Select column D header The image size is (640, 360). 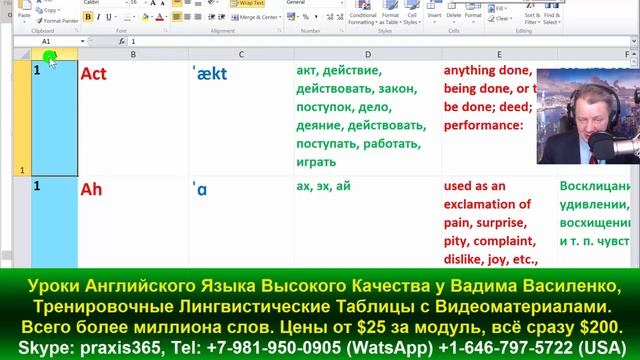point(368,54)
